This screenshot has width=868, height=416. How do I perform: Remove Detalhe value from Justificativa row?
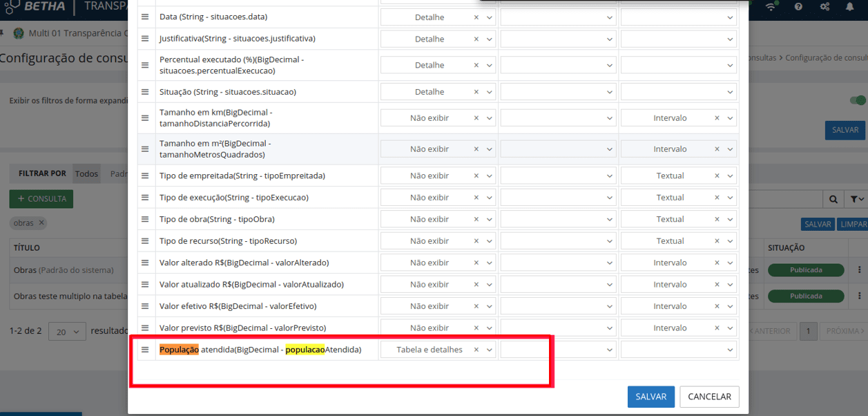pyautogui.click(x=476, y=39)
